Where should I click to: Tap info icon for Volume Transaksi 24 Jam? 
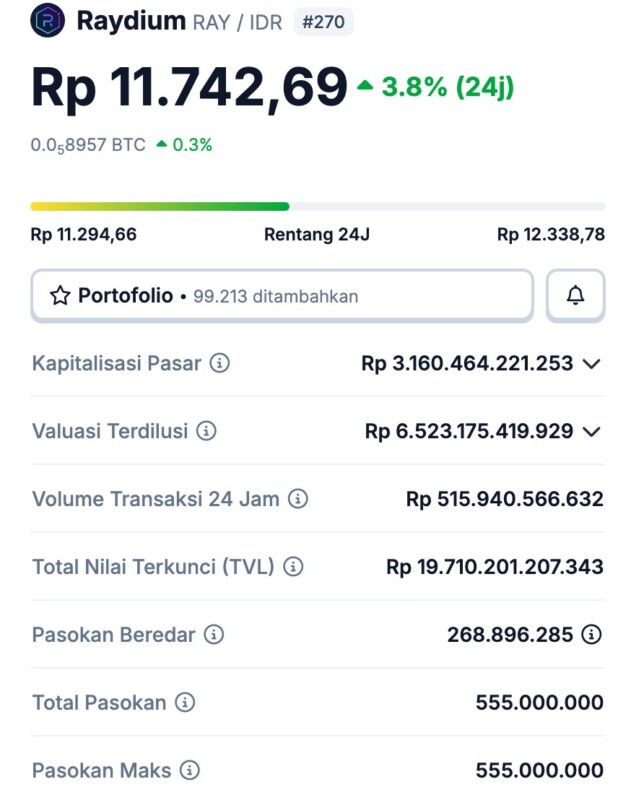(298, 499)
